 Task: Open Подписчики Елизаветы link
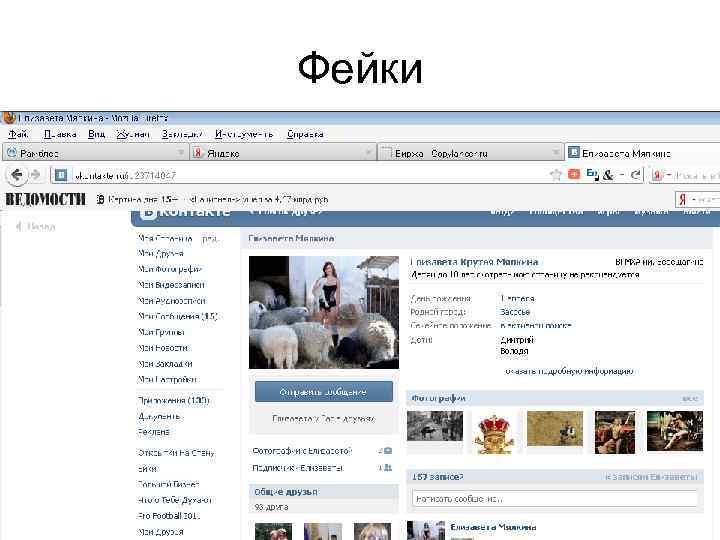click(298, 468)
